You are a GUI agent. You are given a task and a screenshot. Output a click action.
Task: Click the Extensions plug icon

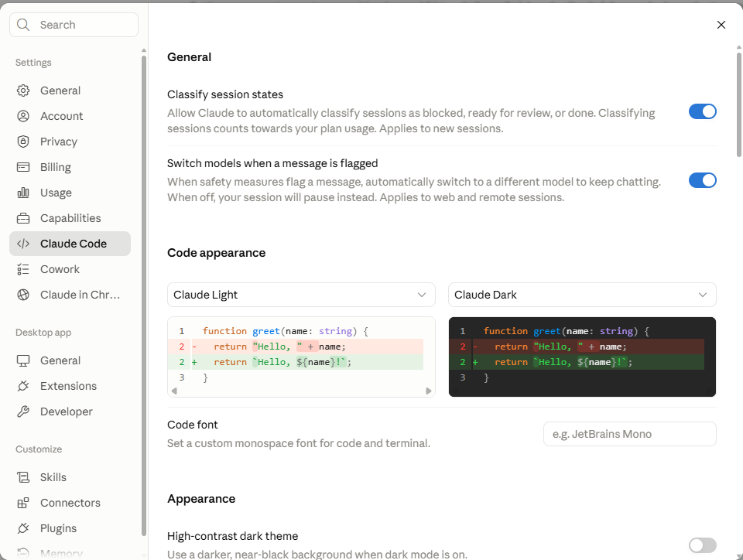click(23, 386)
